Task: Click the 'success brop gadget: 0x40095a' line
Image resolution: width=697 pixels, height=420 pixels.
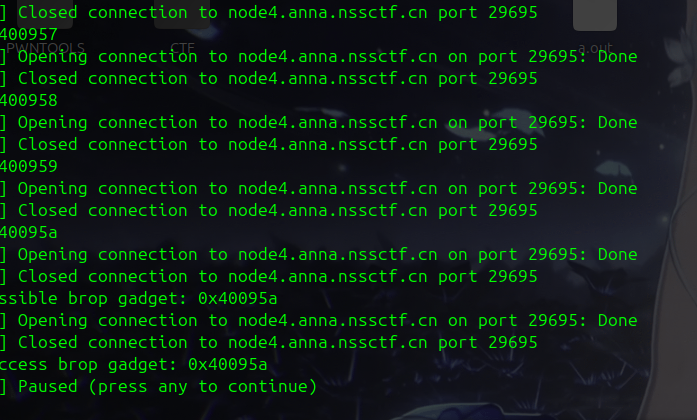Action: [x=134, y=364]
